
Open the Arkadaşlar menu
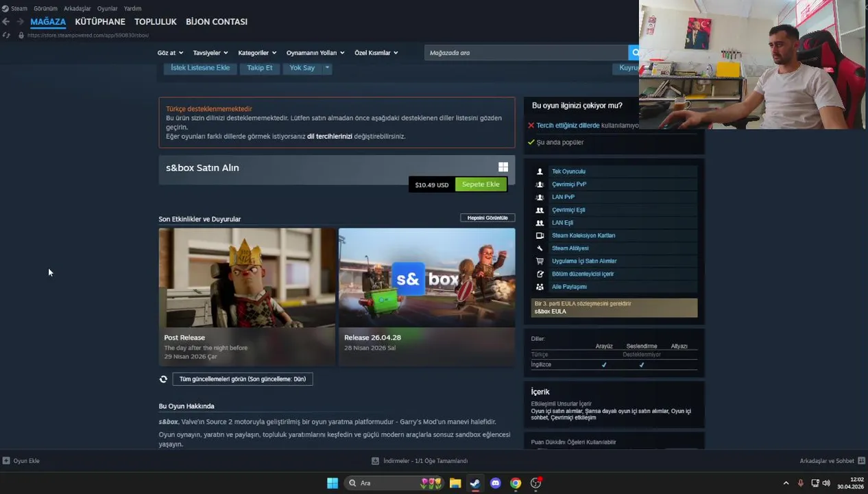tap(77, 8)
